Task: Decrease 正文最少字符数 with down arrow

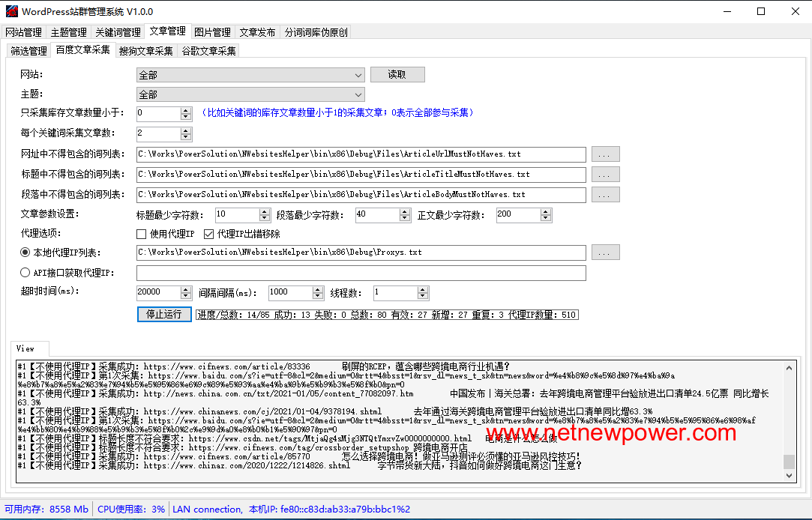Action: pyautogui.click(x=545, y=218)
